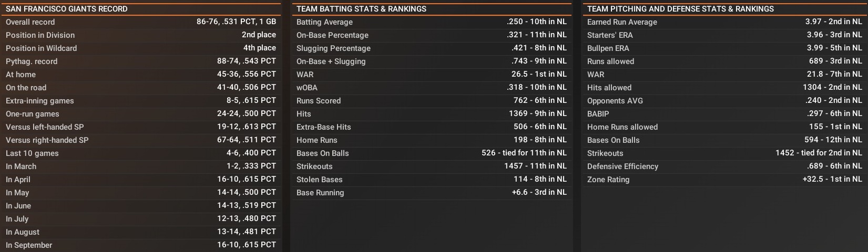
Task: Select the Bullpen ERA row
Action: point(724,48)
